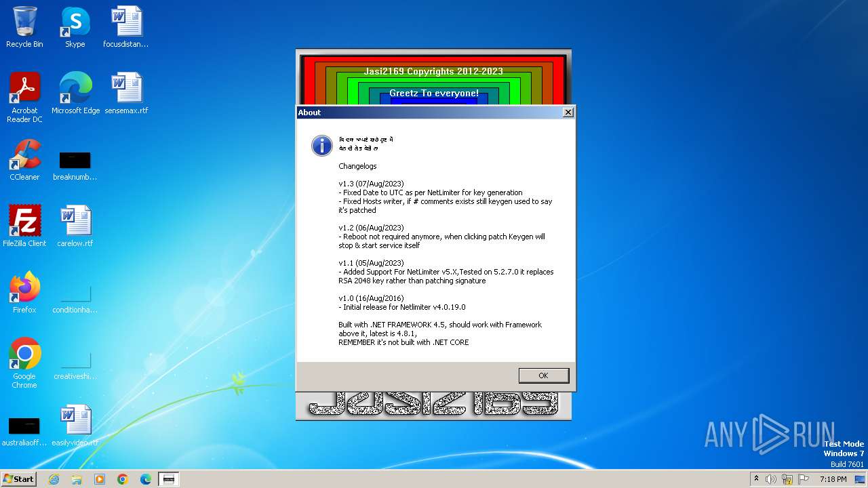This screenshot has width=868, height=488.
Task: Click the blue information icon in About dialog
Action: (321, 146)
